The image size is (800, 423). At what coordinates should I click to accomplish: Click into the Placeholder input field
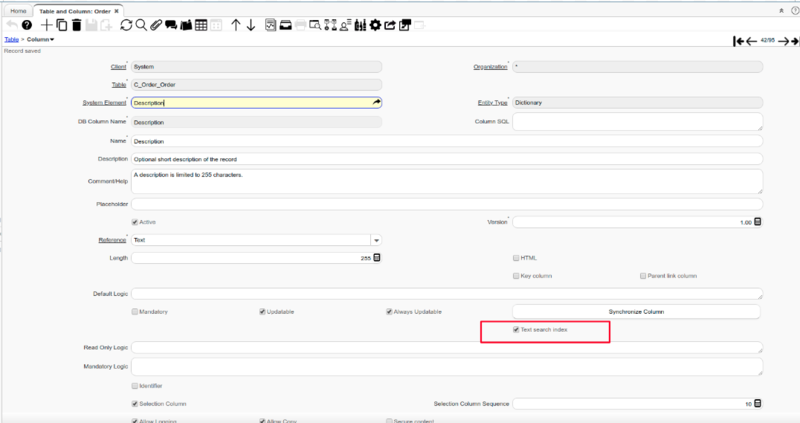(447, 204)
